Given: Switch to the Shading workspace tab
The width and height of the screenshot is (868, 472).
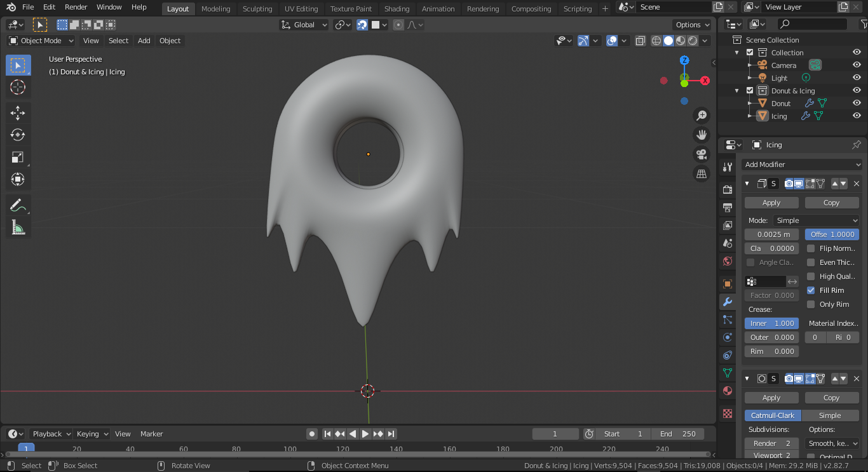Looking at the screenshot, I should [x=397, y=9].
